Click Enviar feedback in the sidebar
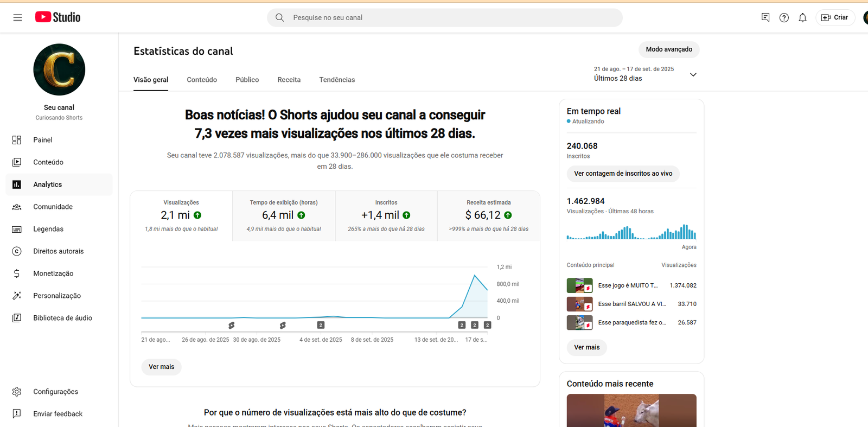The height and width of the screenshot is (427, 868). pos(59,414)
